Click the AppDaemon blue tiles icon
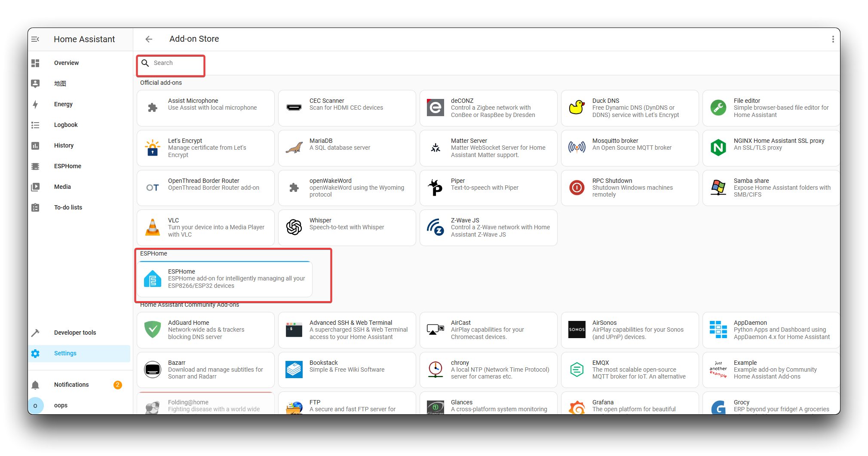 point(718,330)
